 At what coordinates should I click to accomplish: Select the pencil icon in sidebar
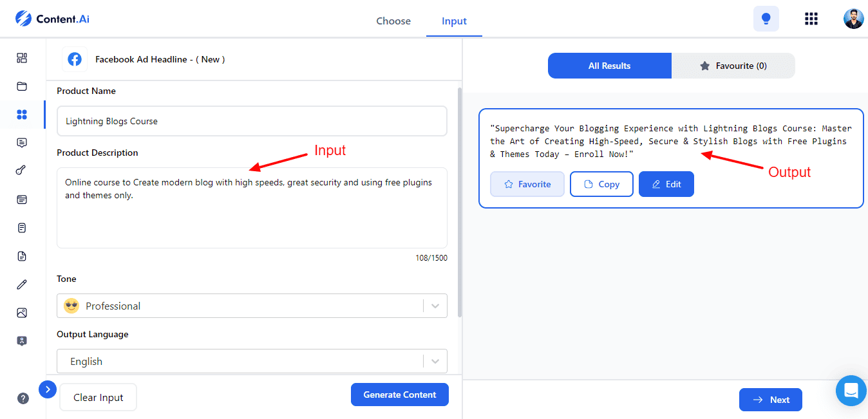point(22,284)
